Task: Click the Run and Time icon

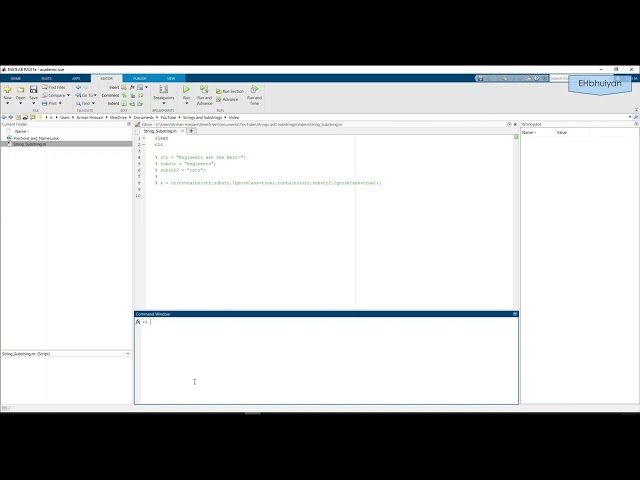Action: tap(254, 89)
